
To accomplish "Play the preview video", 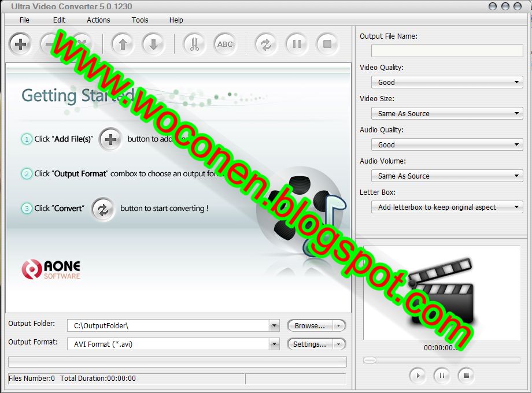I will [x=418, y=375].
